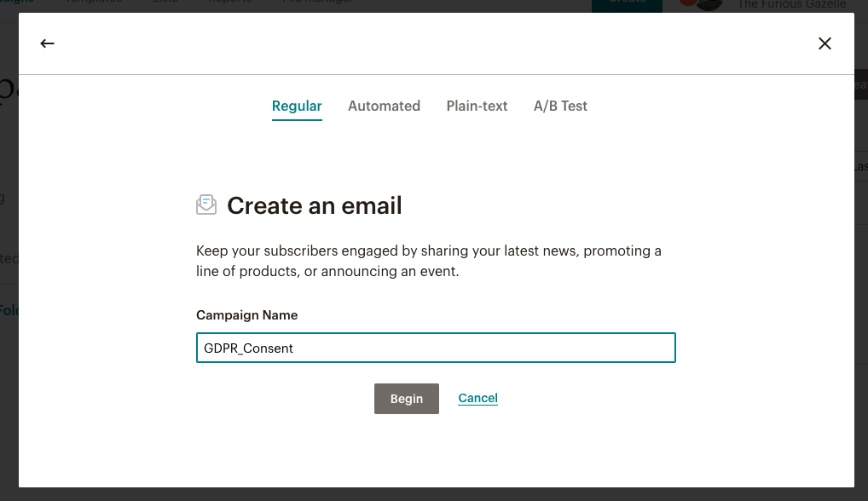
Task: Click the Reports item in dimmed navigation
Action: tap(229, 3)
